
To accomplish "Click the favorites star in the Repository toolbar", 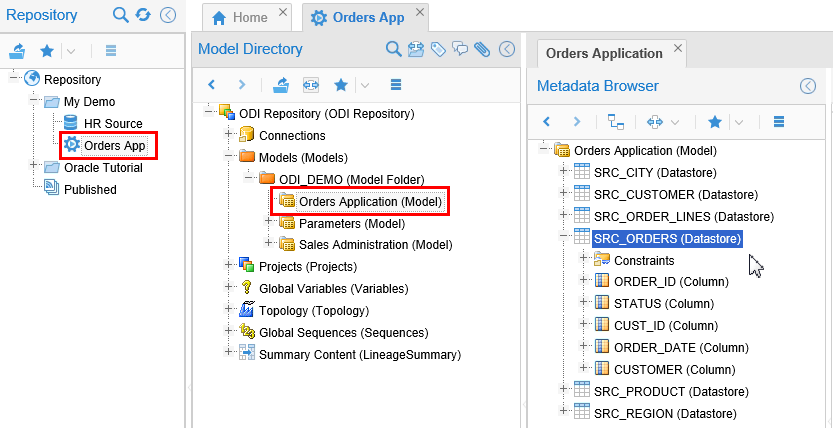I will click(x=47, y=51).
